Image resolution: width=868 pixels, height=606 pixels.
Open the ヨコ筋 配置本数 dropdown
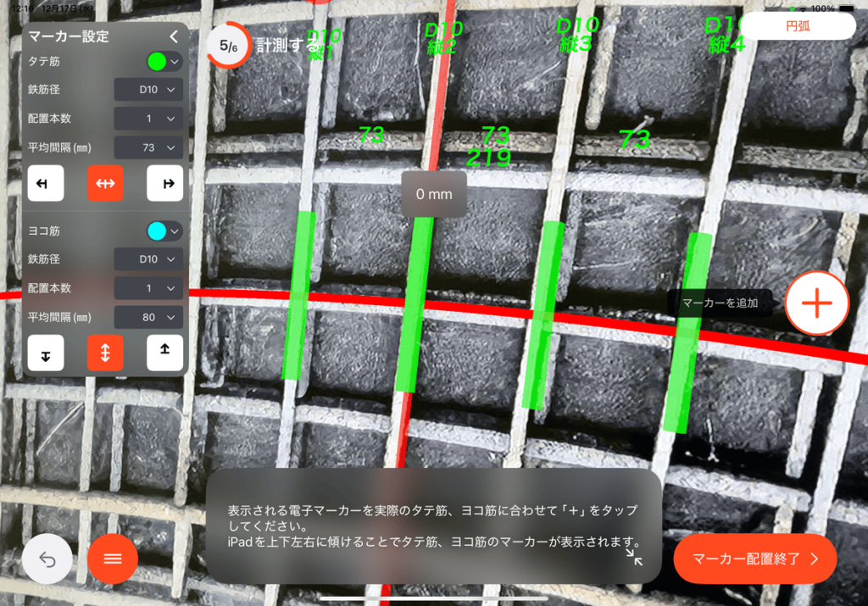pos(148,288)
